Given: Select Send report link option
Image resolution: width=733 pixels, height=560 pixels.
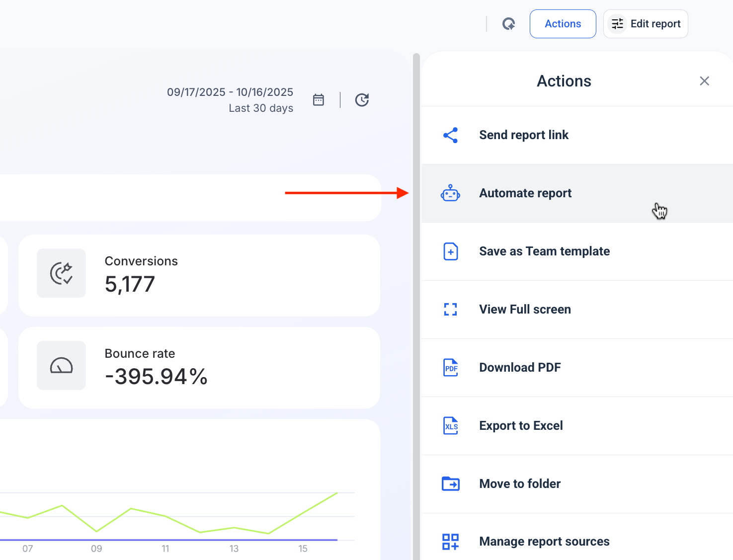Looking at the screenshot, I should 524,135.
